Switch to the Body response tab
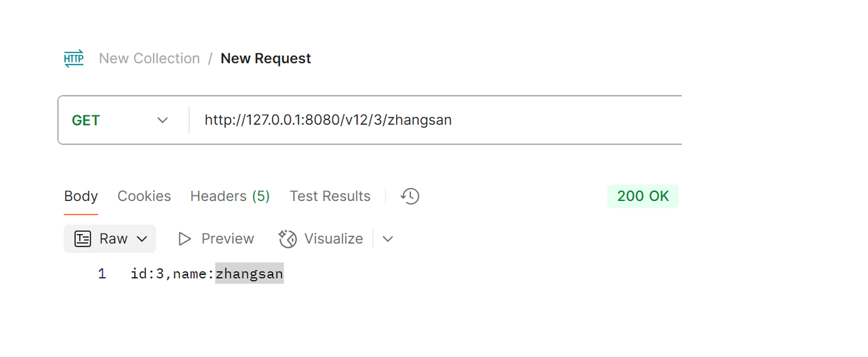 point(81,196)
